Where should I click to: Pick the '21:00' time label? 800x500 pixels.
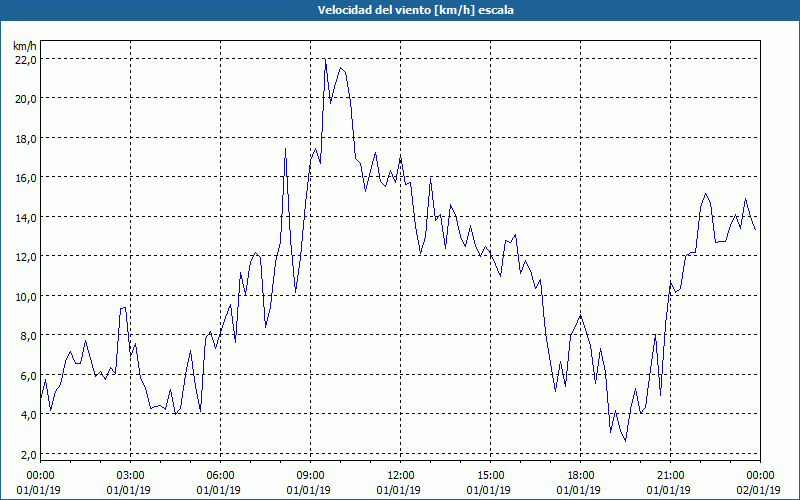click(x=670, y=476)
